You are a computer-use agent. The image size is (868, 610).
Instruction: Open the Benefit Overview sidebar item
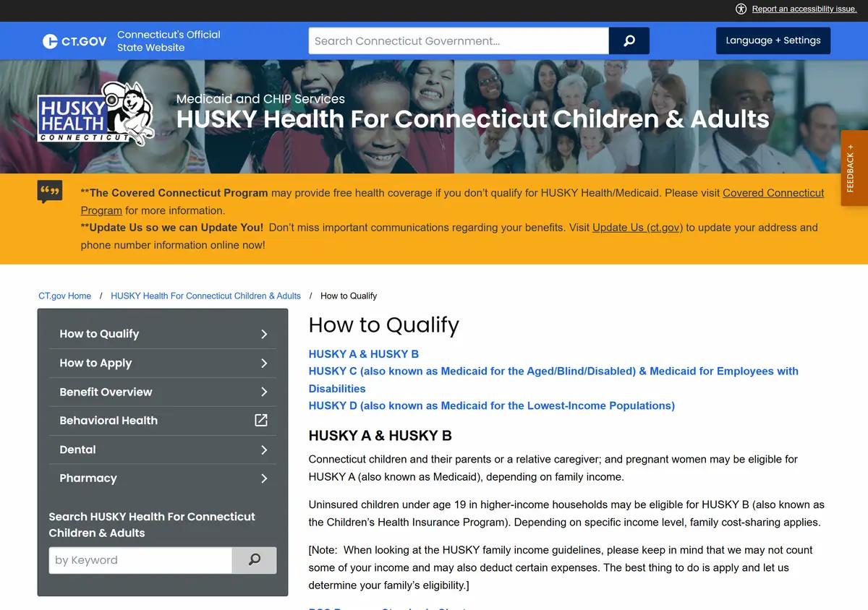[163, 392]
